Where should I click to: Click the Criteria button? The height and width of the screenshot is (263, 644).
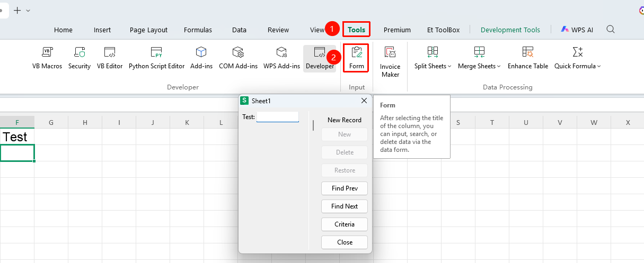pyautogui.click(x=345, y=224)
